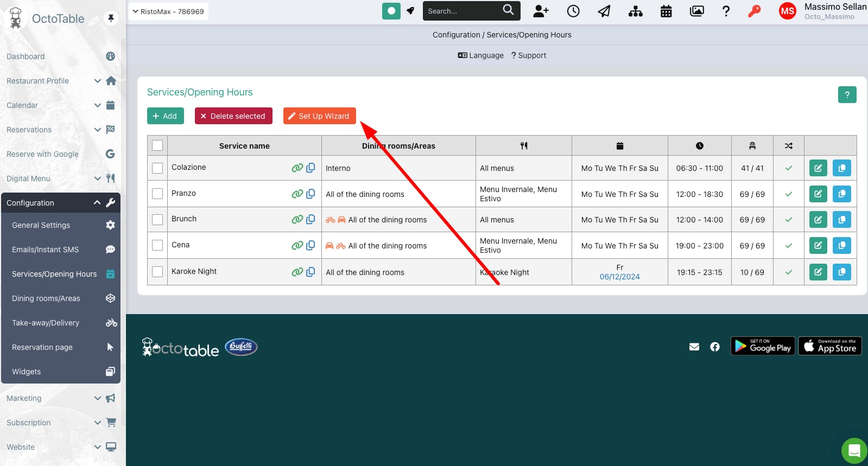Click the rocket icon in top bar
The width and height of the screenshot is (868, 466).
[x=410, y=11]
